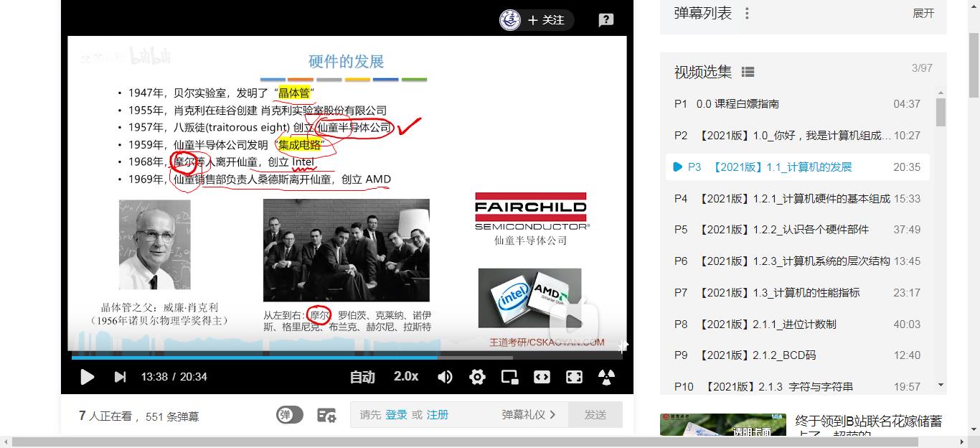Click the danmaku text input field
Viewport: 980px width, 448px height.
(x=459, y=415)
